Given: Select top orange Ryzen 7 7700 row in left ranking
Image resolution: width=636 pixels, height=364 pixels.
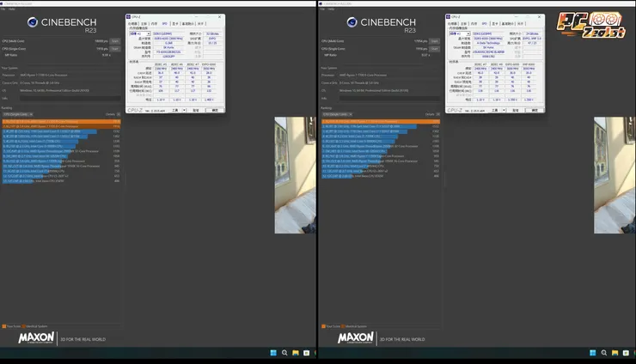Looking at the screenshot, I should tap(61, 121).
